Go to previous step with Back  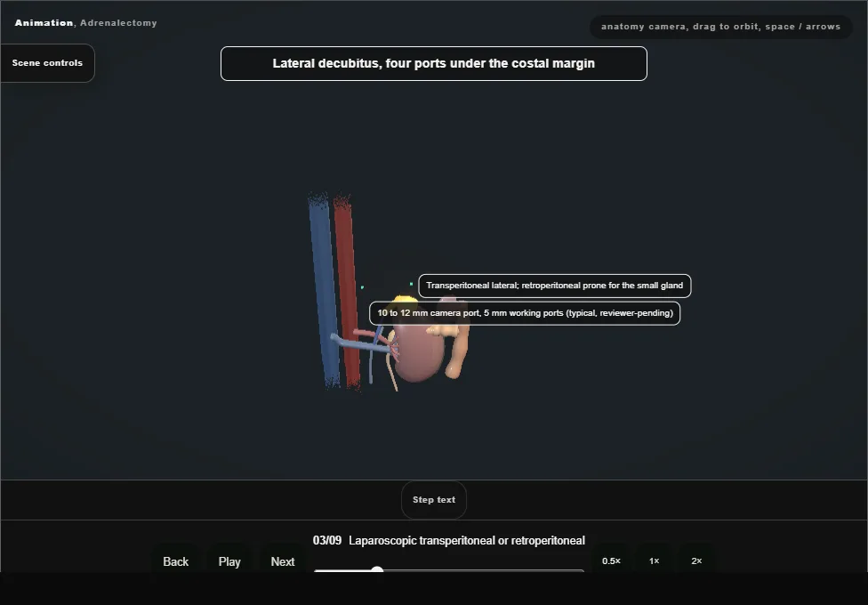point(175,561)
